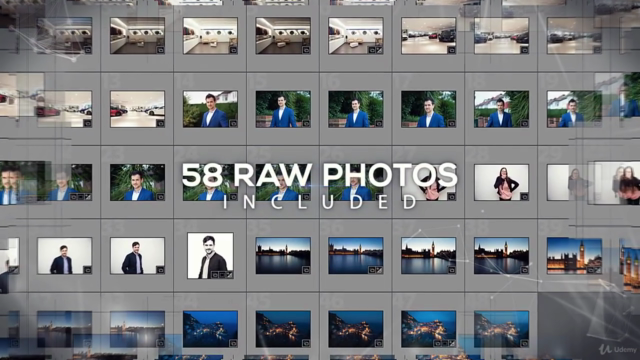Select the man in dark jacket thumbnail in cell 33
640x360 pixels.
[x=138, y=256]
